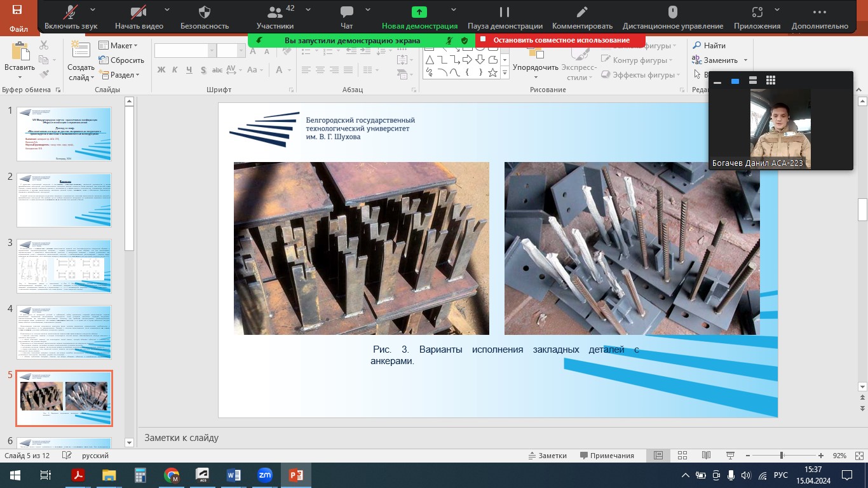This screenshot has height=488, width=868.
Task: Click the zoom slider handle
Action: (781, 456)
